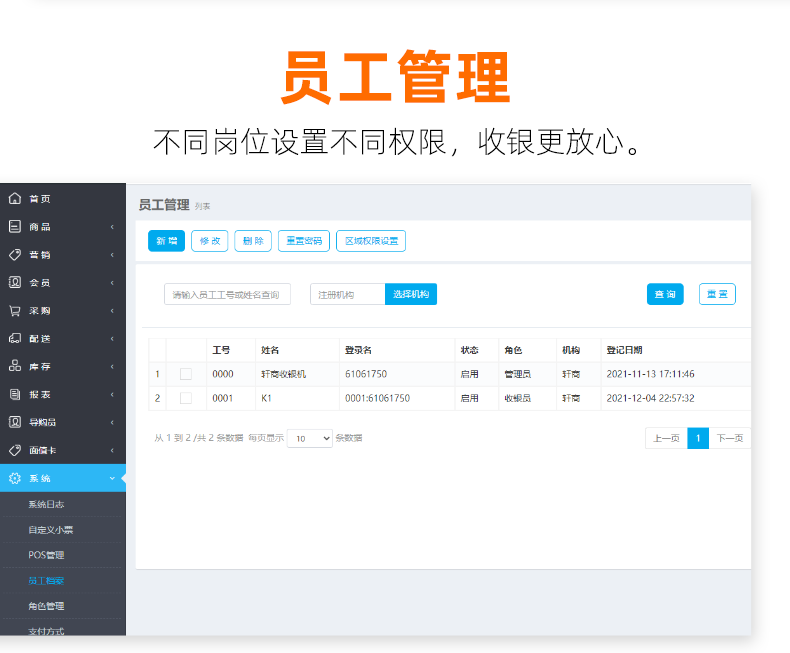Click the 修改 edit button
The width and height of the screenshot is (790, 653).
pos(210,241)
